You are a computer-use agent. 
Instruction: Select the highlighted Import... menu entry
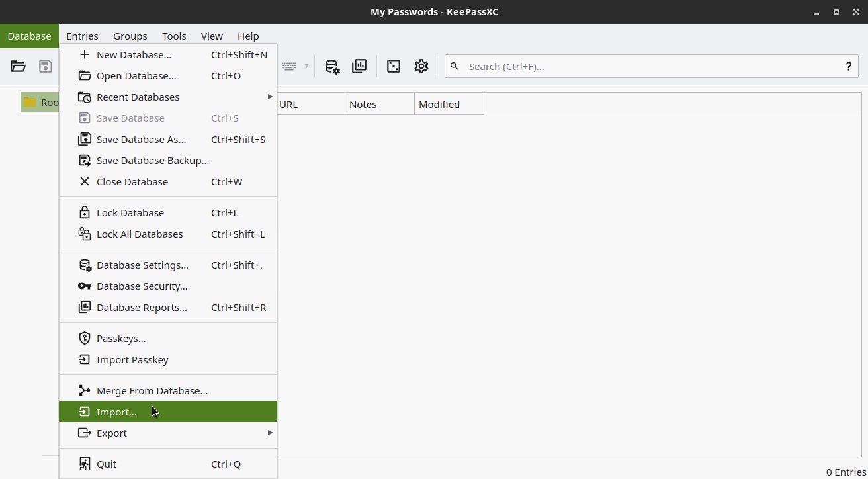(x=168, y=412)
